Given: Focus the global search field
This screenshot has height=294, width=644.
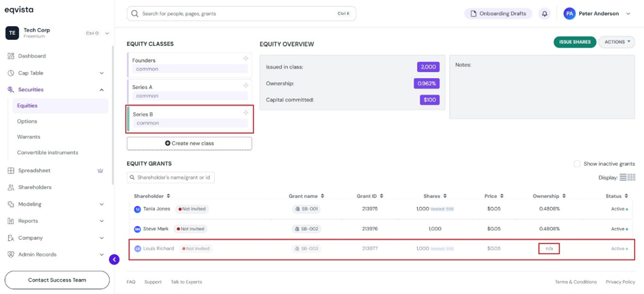Looking at the screenshot, I should tap(241, 14).
